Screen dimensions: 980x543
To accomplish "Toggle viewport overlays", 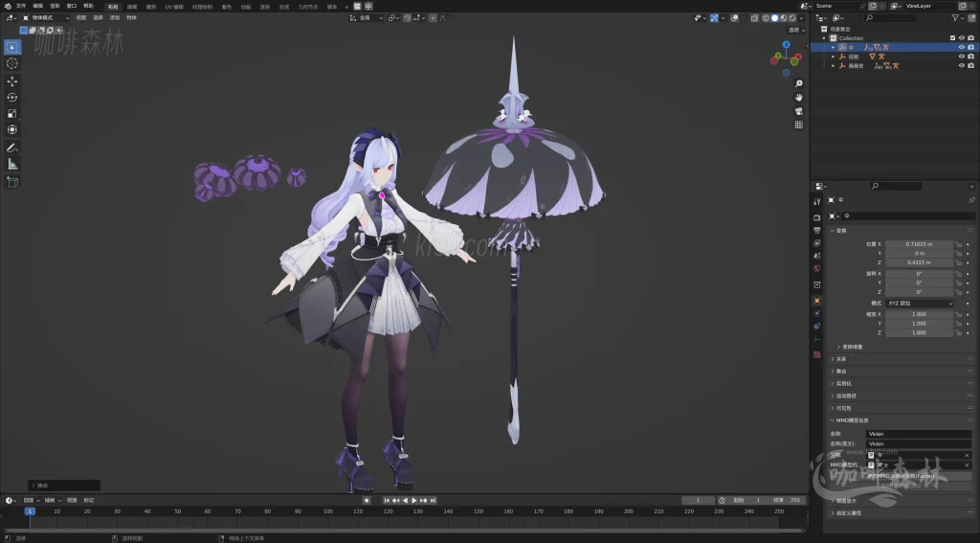I will [x=734, y=18].
